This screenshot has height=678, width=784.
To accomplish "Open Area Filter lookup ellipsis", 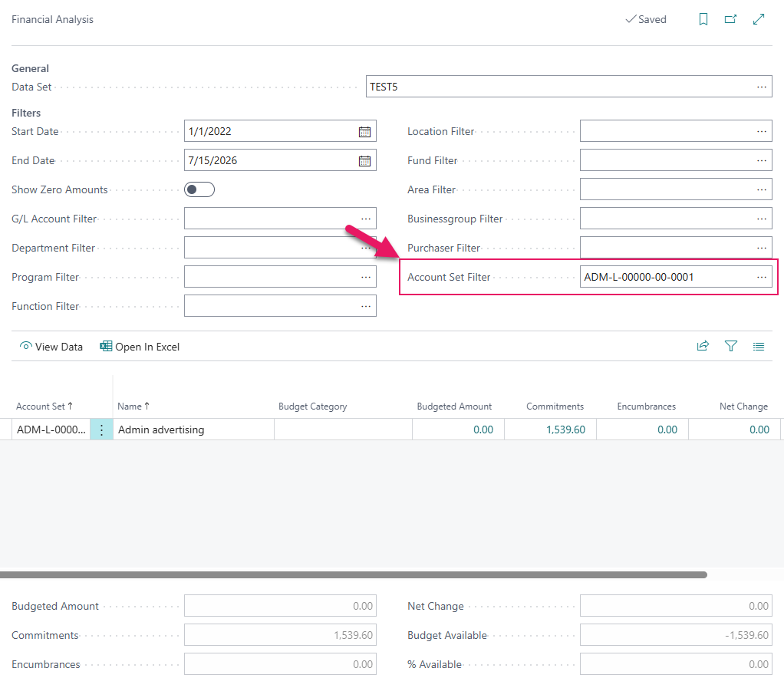I will click(762, 189).
